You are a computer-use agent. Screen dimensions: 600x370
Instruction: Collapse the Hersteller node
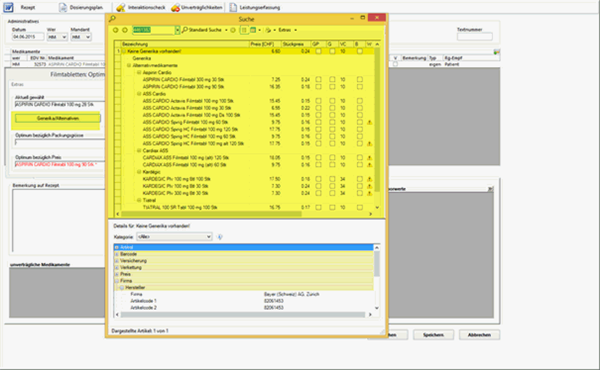122,288
